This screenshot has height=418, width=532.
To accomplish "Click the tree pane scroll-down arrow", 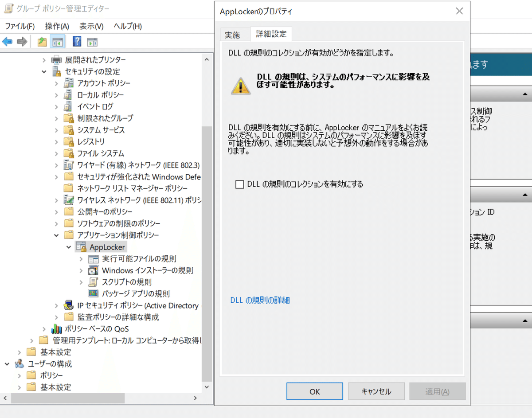I will (206, 387).
